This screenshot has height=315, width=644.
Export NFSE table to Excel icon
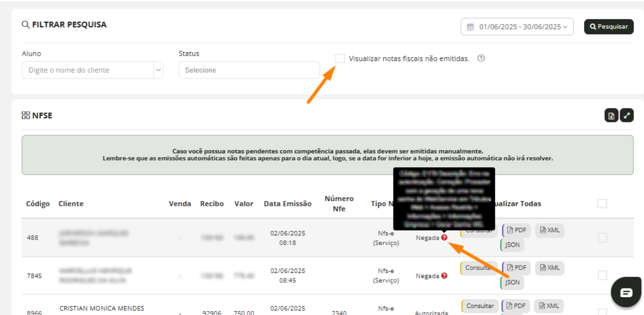(612, 115)
